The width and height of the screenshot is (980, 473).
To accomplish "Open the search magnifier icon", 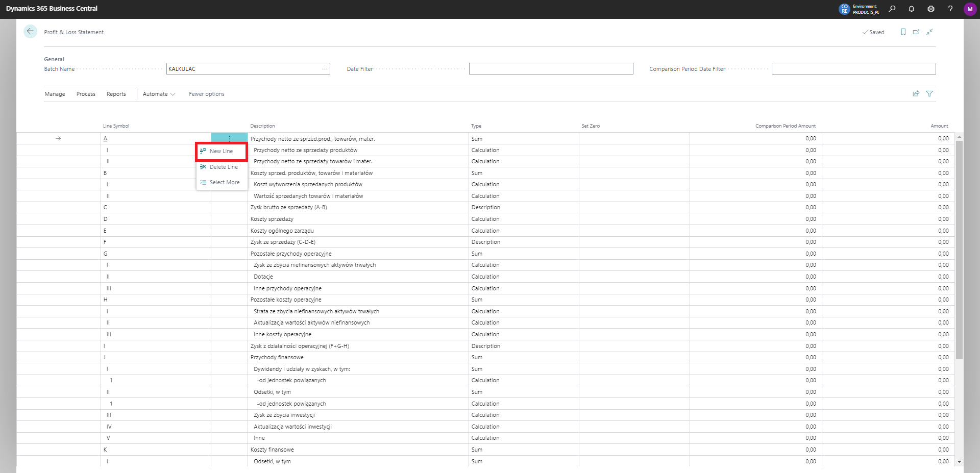I will coord(892,9).
